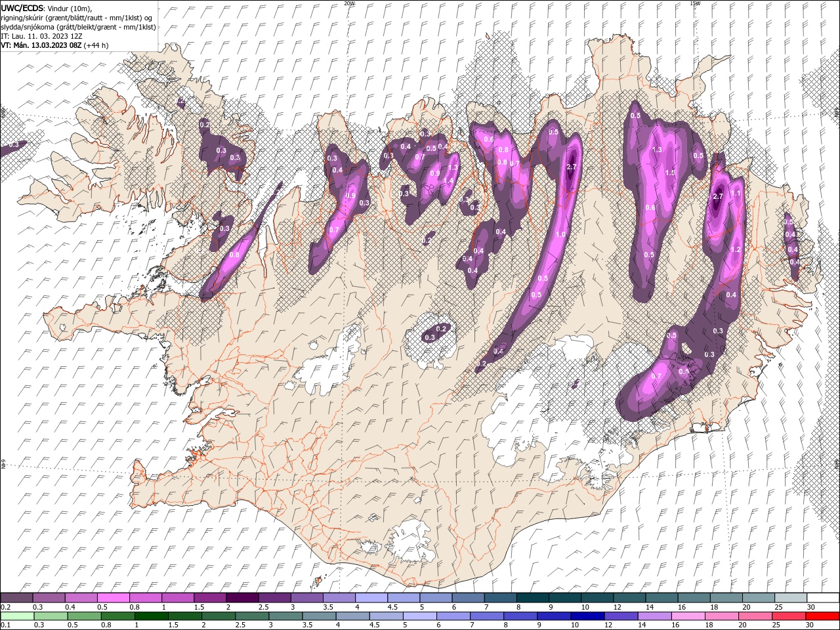Select the lavender swatch labeled 14 in rain legend
This screenshot has height=630, width=840.
click(655, 616)
